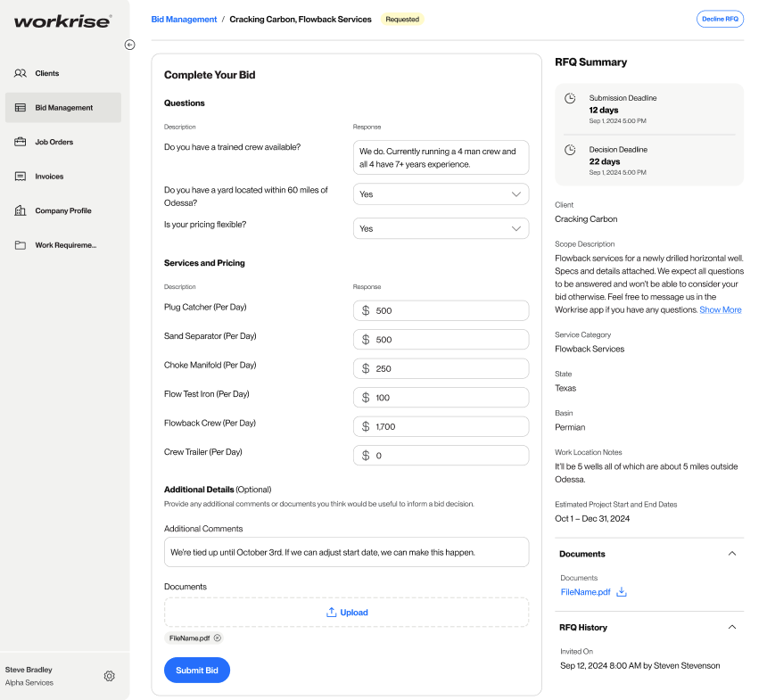Click the Decision Deadline clock icon

tap(570, 150)
